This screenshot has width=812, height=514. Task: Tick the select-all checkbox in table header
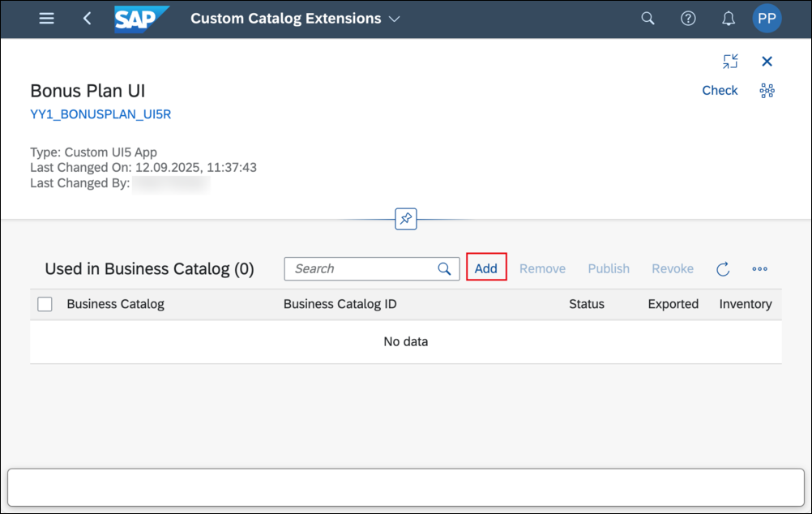(45, 304)
